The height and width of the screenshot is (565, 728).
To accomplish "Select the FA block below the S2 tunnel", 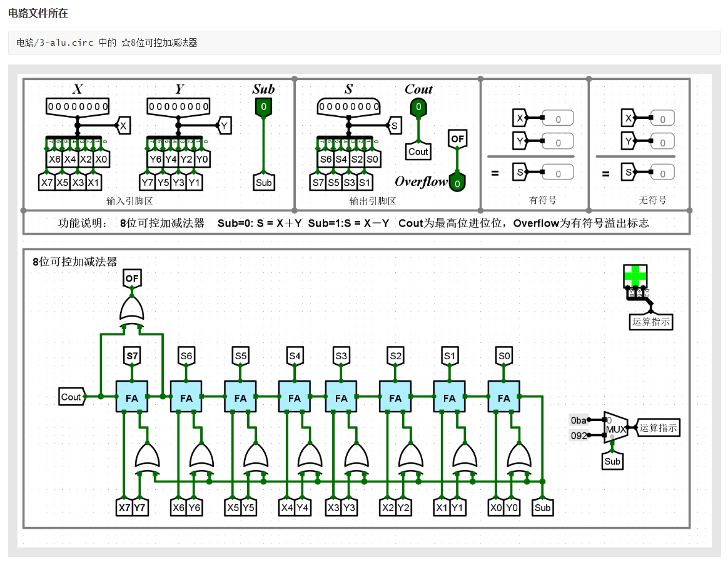I will click(x=395, y=397).
